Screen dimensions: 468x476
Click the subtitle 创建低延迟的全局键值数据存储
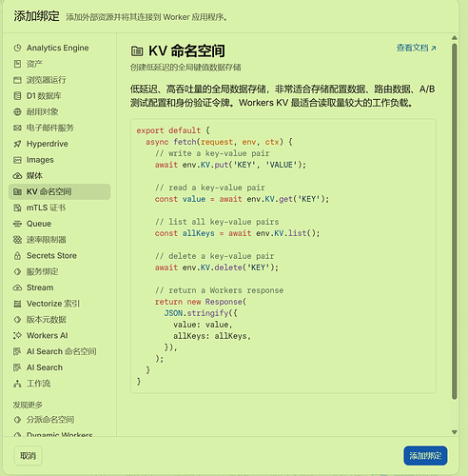pos(185,68)
